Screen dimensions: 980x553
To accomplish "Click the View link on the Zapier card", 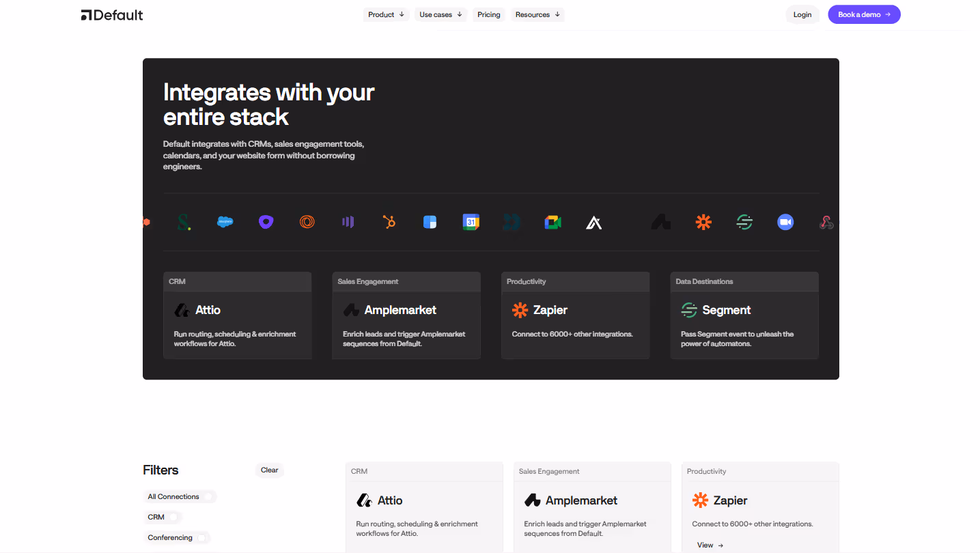I will pyautogui.click(x=710, y=545).
